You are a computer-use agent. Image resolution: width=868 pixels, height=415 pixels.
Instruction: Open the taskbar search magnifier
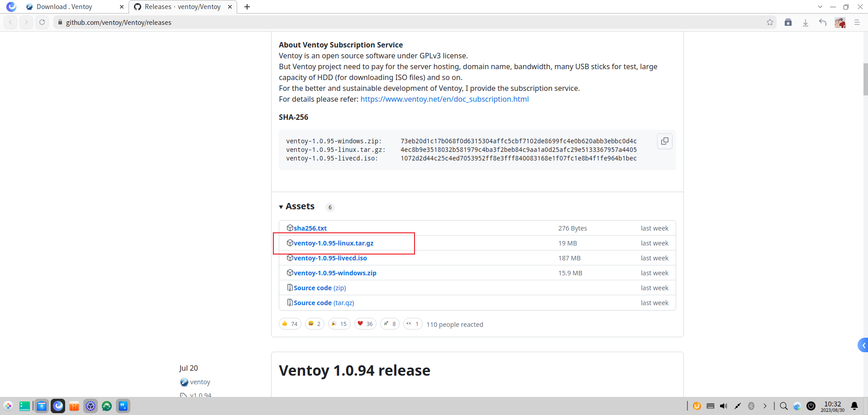tap(784, 406)
